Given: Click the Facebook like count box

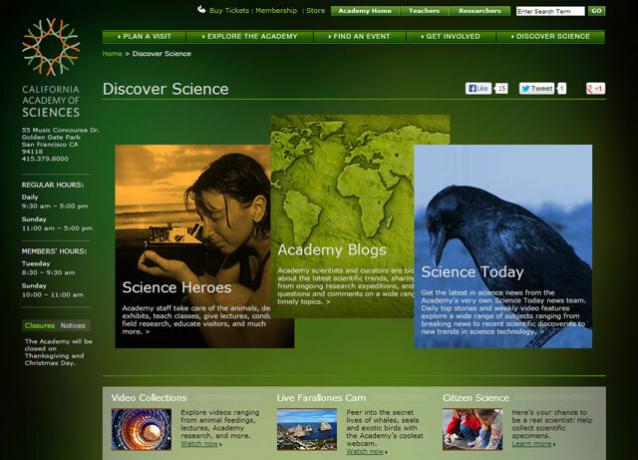Looking at the screenshot, I should [502, 88].
